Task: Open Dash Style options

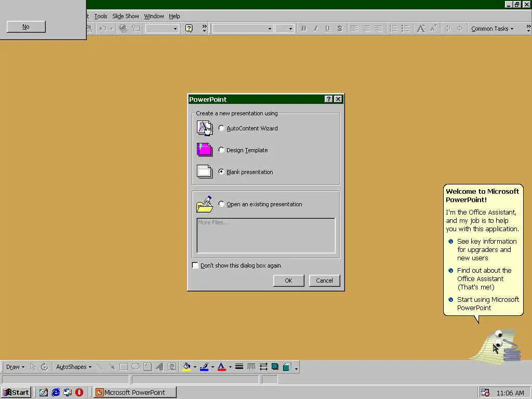Action: click(x=251, y=367)
